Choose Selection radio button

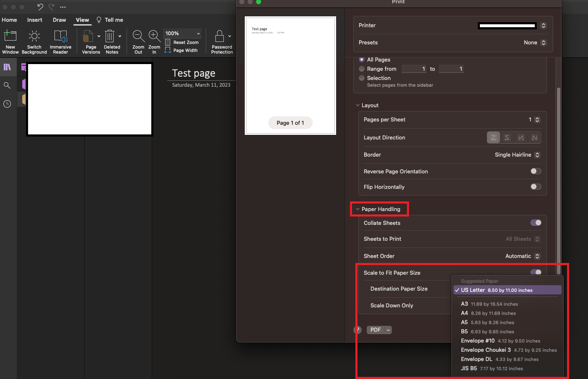362,78
